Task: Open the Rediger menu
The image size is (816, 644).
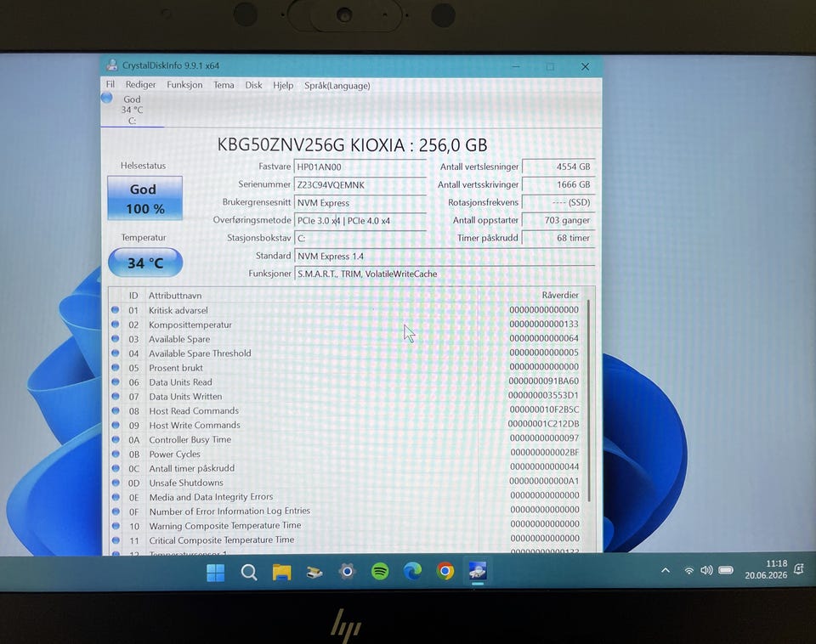Action: pos(140,84)
